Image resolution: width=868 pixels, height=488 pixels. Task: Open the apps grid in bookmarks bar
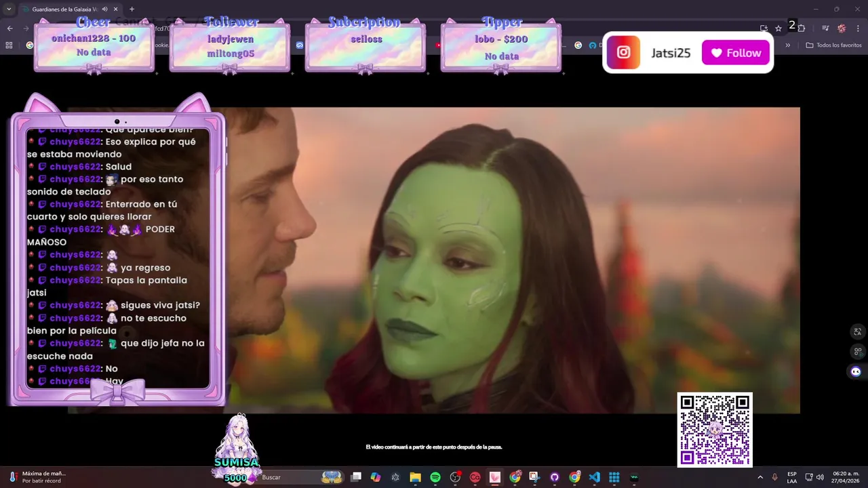[x=9, y=45]
